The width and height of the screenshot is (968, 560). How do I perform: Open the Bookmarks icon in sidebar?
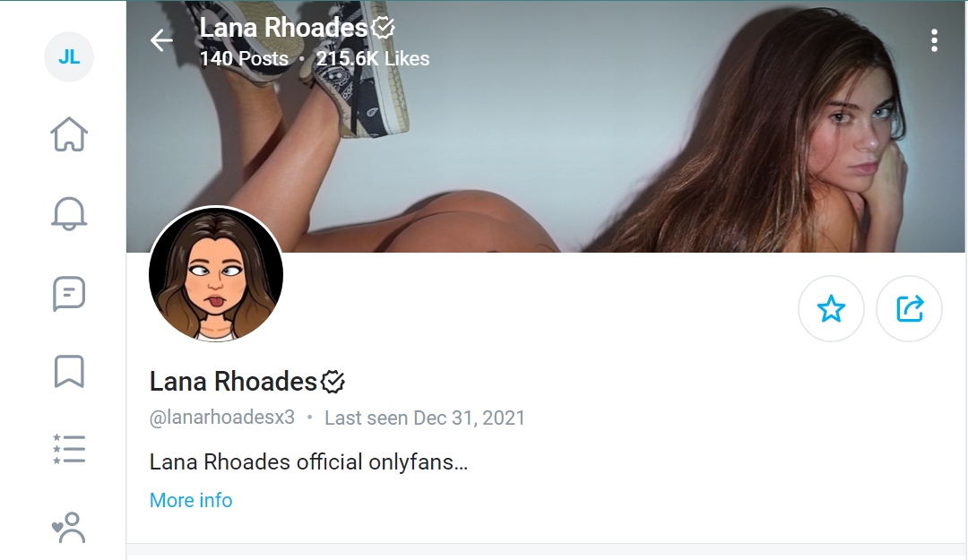point(69,371)
